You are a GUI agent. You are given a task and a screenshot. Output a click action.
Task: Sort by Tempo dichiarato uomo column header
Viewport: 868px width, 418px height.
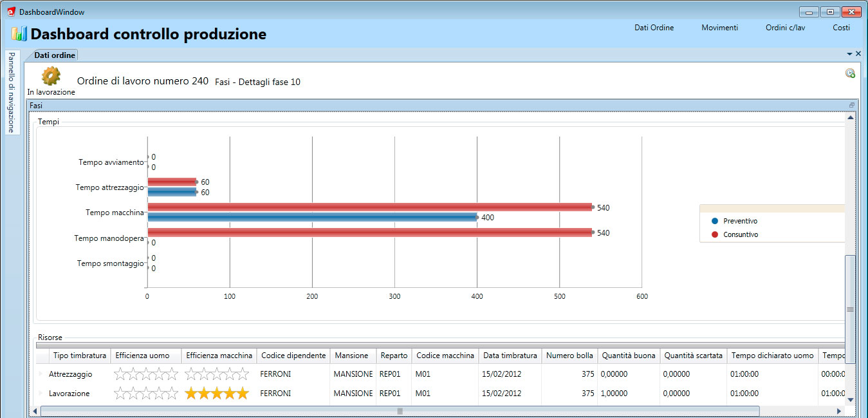click(773, 356)
